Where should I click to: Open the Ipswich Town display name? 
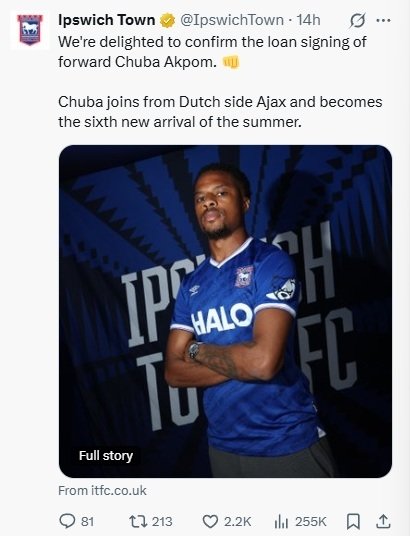click(x=107, y=20)
